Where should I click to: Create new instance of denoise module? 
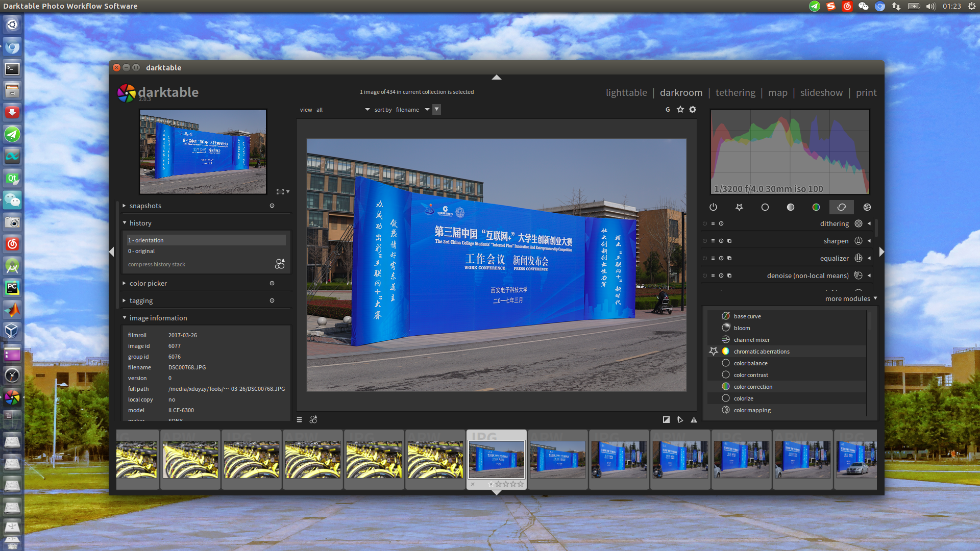(x=729, y=275)
